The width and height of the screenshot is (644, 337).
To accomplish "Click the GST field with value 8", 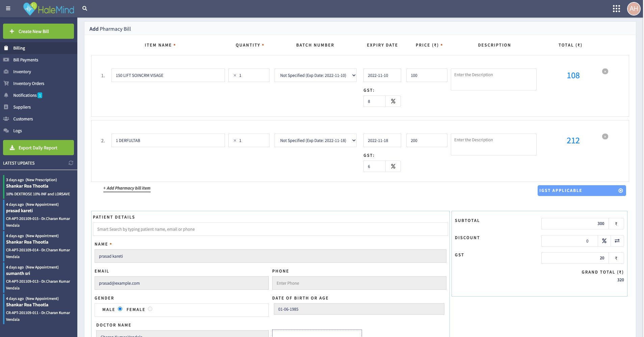I will (x=375, y=101).
